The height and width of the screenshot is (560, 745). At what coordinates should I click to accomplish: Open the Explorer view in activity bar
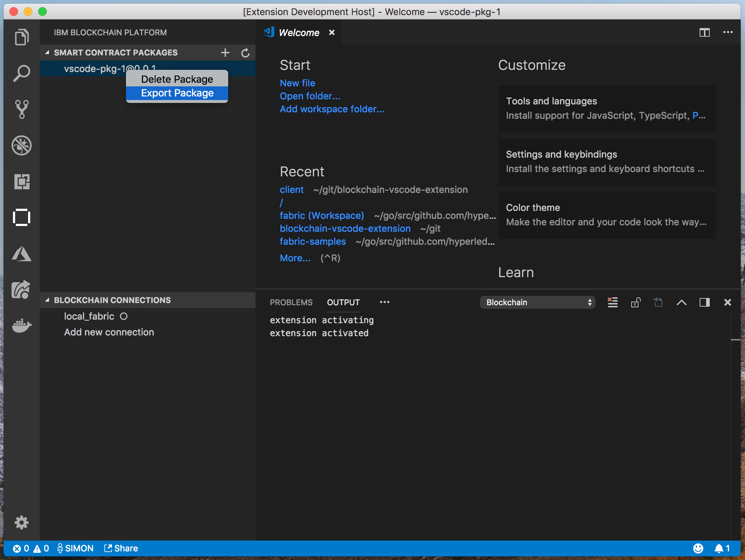coord(22,37)
